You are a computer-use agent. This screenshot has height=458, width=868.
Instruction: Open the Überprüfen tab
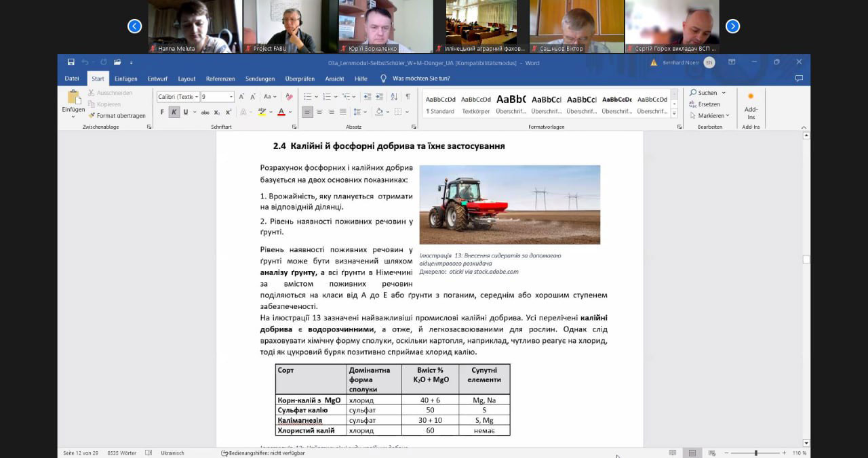300,79
